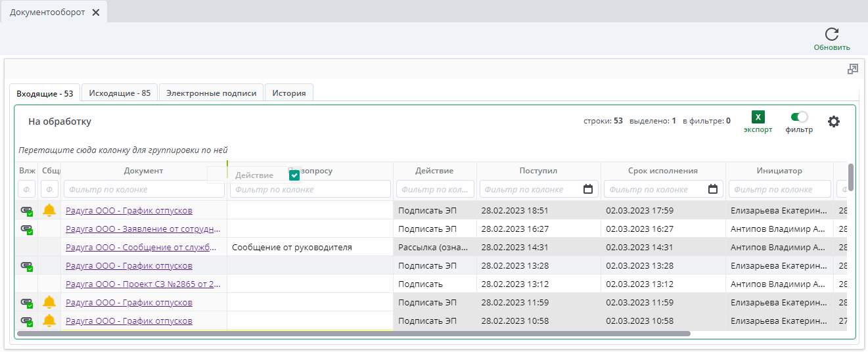Open calendar in Срок исполнения column filter
The image size is (868, 354).
tap(713, 189)
